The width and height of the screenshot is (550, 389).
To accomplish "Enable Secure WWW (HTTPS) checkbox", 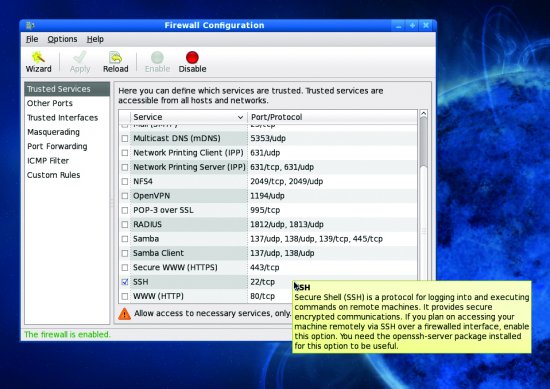I will click(125, 268).
